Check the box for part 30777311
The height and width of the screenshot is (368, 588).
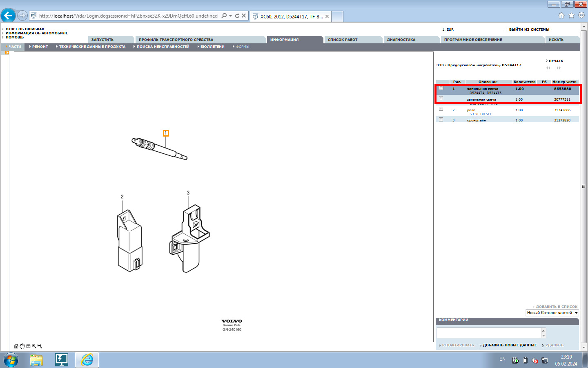[x=441, y=98]
